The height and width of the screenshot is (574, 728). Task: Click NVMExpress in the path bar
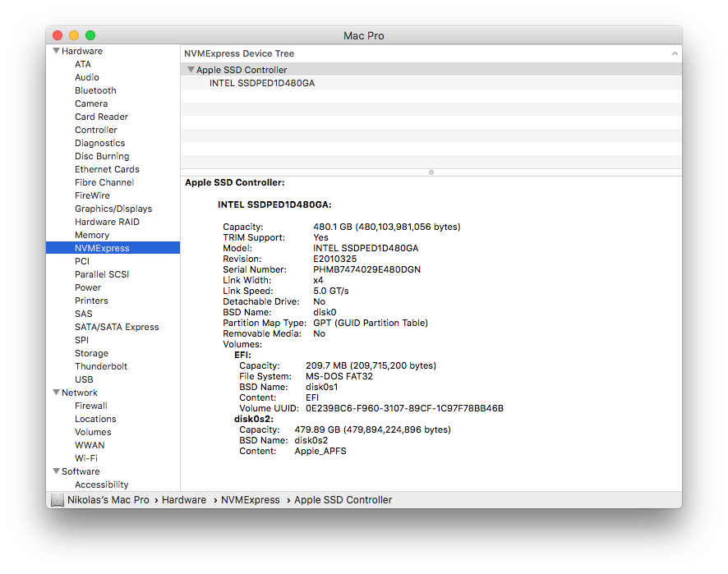click(x=251, y=500)
